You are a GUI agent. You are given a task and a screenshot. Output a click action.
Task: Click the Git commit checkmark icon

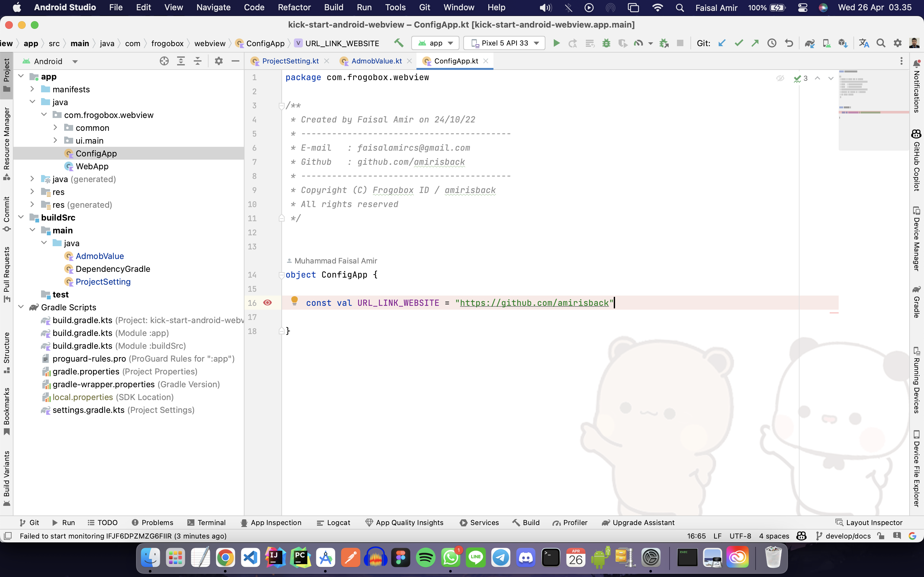click(x=739, y=43)
